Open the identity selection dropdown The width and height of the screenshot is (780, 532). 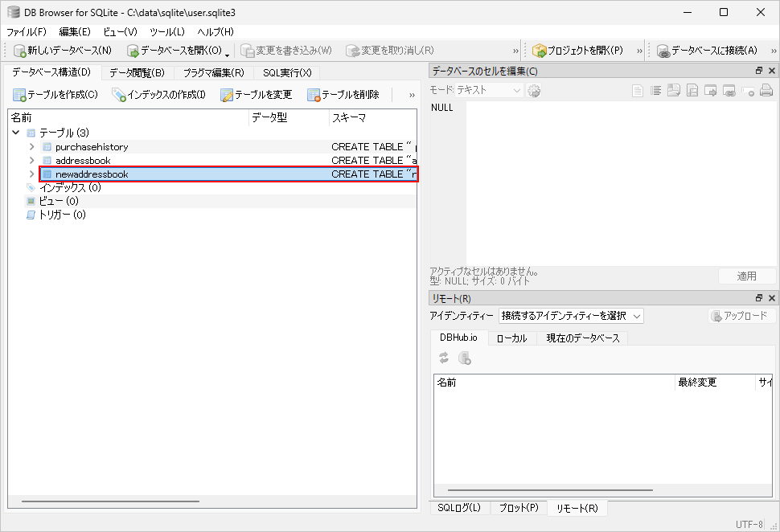pos(570,316)
